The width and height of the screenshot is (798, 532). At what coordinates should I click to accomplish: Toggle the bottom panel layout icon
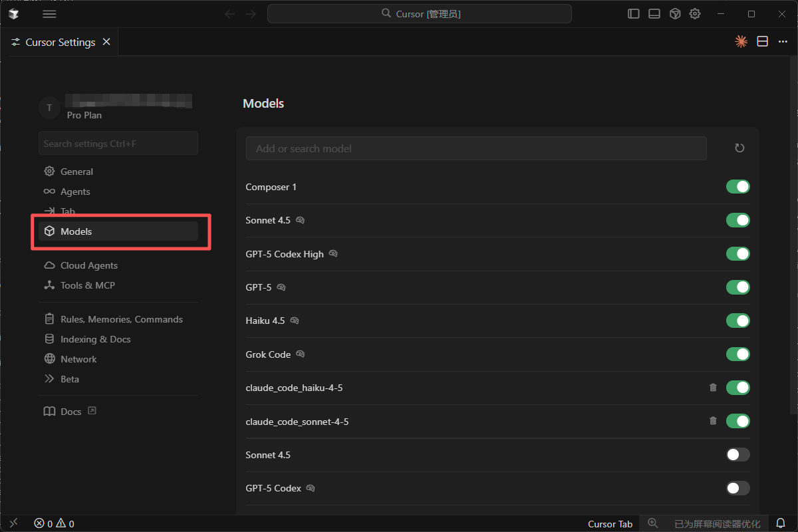tap(654, 14)
